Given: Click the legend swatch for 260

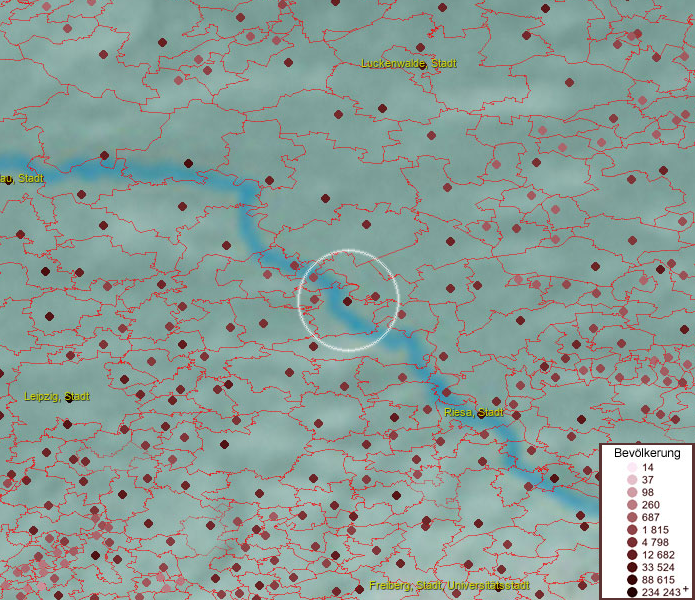Looking at the screenshot, I should click(x=632, y=505).
